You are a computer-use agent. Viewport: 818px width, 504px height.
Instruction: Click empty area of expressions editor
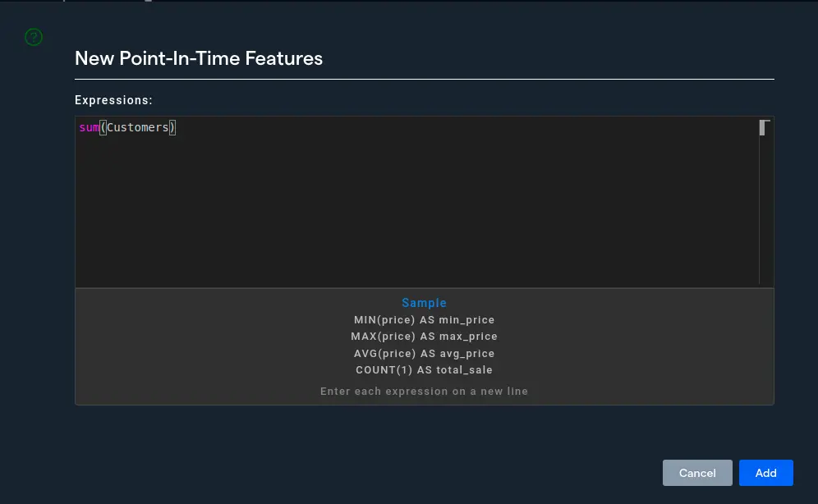tap(411, 213)
